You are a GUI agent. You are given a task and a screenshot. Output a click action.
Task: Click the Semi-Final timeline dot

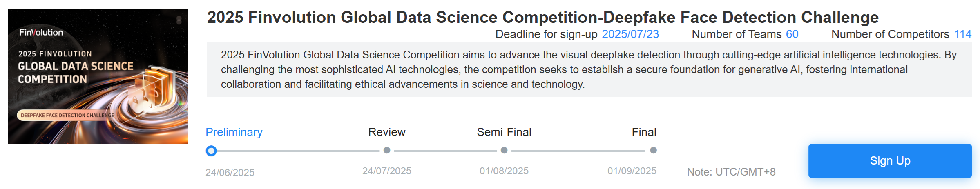(504, 150)
